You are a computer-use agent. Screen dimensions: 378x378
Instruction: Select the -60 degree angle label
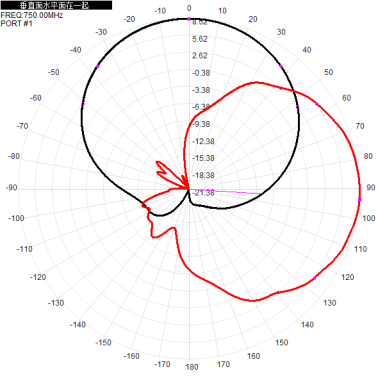pos(35,98)
